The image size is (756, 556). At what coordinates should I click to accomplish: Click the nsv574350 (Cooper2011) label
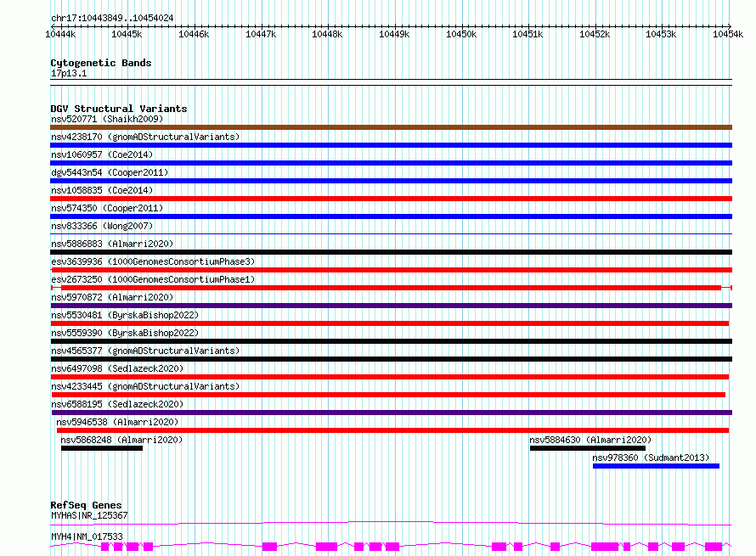pyautogui.click(x=107, y=208)
